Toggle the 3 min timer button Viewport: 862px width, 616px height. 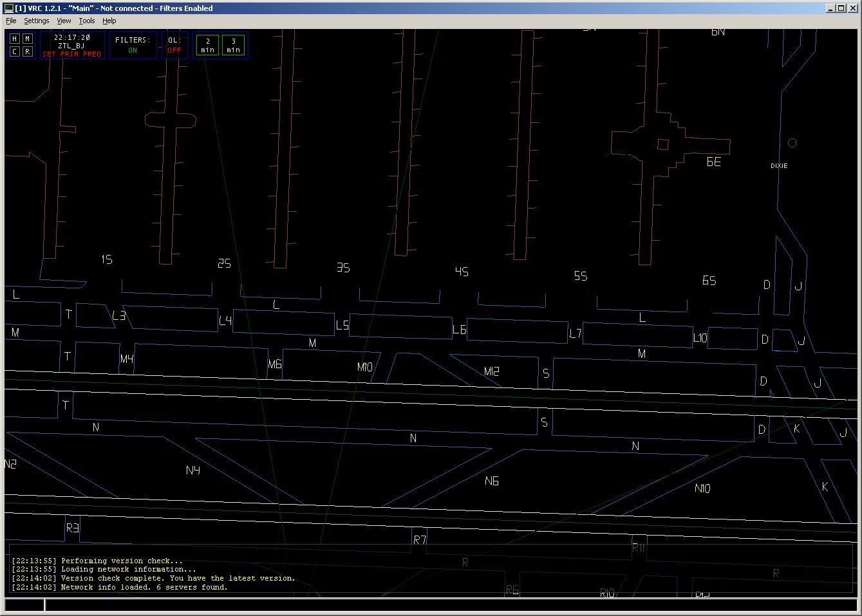click(233, 45)
